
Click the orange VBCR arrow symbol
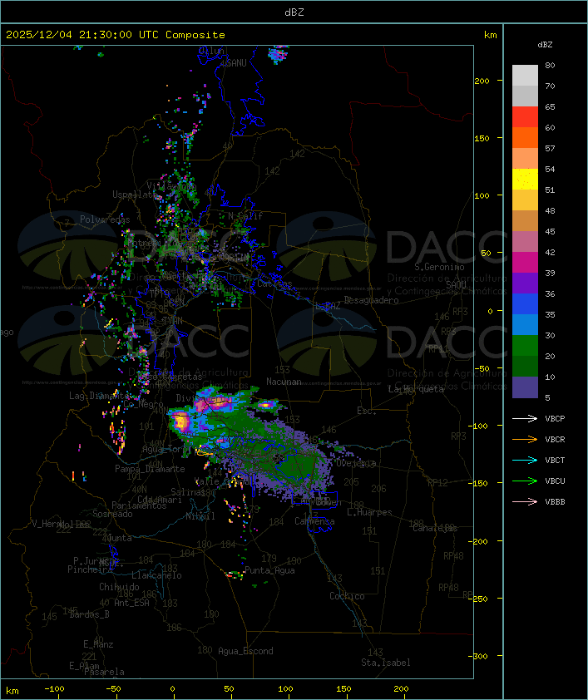click(525, 439)
